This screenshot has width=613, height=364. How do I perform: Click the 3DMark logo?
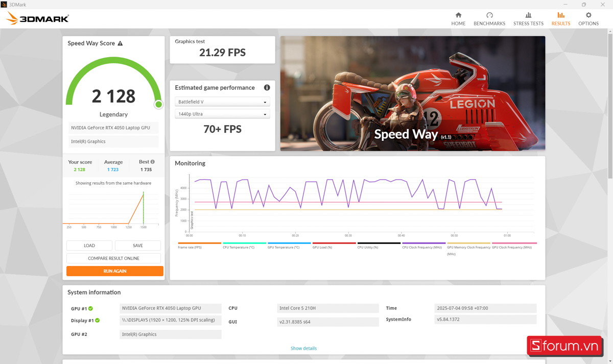click(37, 19)
